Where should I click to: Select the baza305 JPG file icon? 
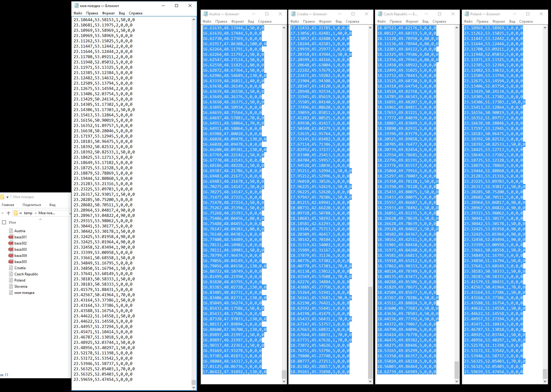tap(11, 262)
